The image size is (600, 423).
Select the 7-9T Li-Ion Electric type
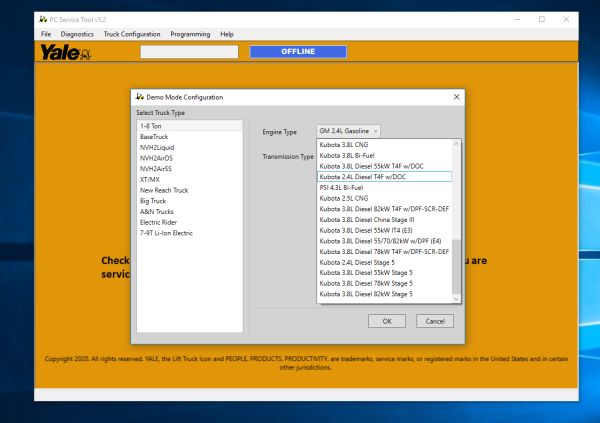click(x=190, y=233)
